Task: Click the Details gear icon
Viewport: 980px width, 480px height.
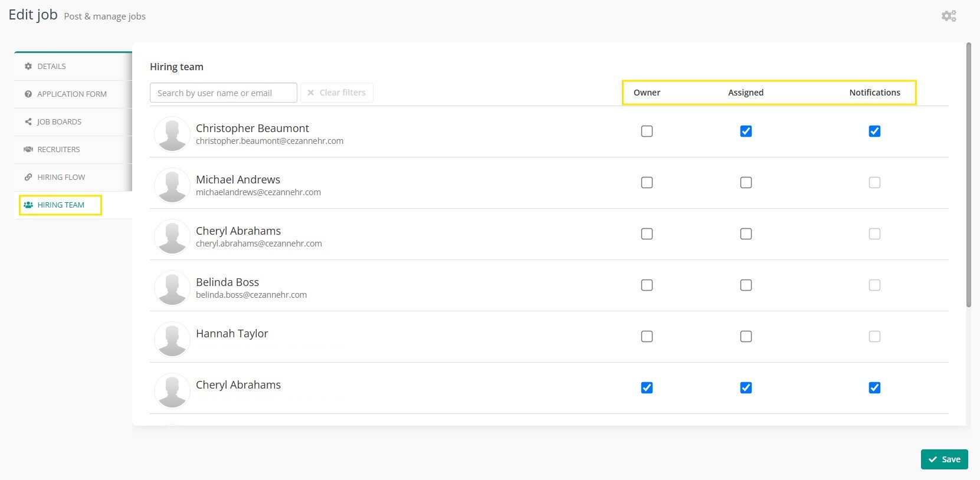Action: pos(28,67)
